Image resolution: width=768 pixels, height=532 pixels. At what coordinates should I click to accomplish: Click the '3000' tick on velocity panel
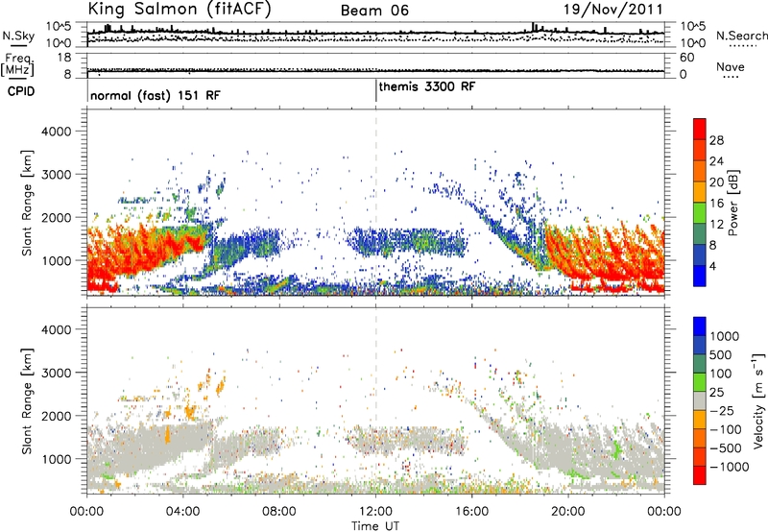pyautogui.click(x=56, y=373)
